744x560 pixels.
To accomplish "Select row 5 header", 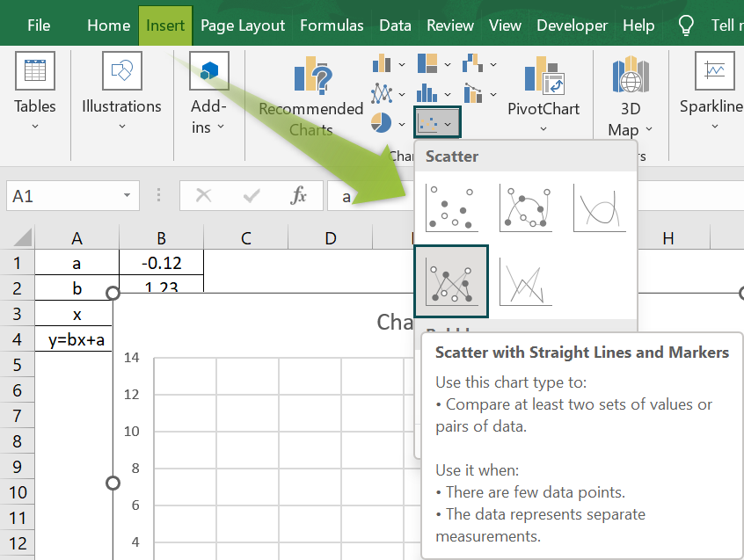I will pyautogui.click(x=17, y=365).
